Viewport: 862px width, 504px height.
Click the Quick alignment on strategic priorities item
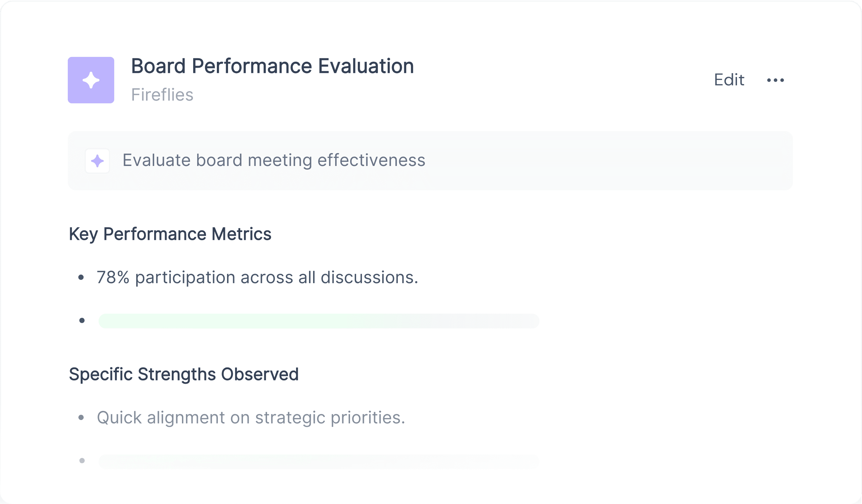pyautogui.click(x=251, y=418)
